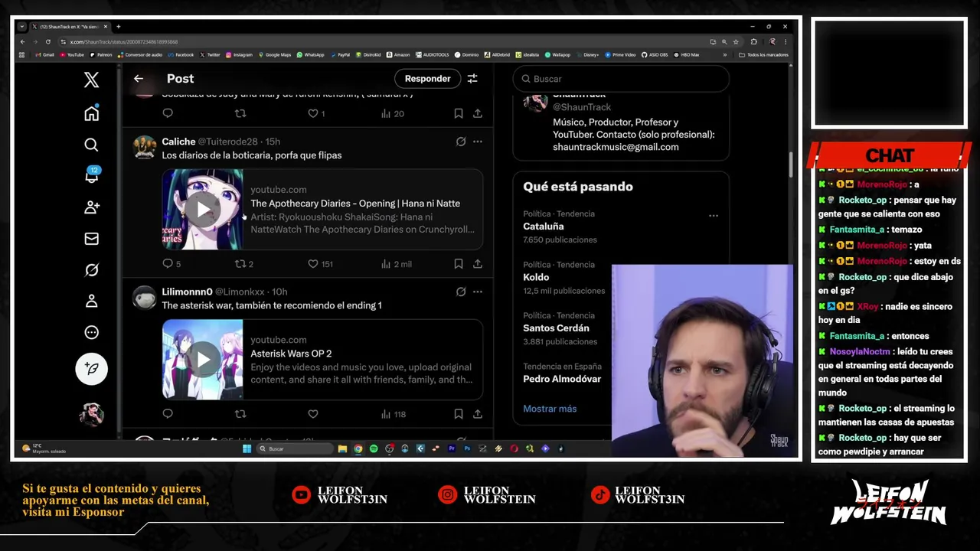Screen dimensions: 980x551
Task: Share Lilimonnn0's post
Action: pyautogui.click(x=477, y=413)
